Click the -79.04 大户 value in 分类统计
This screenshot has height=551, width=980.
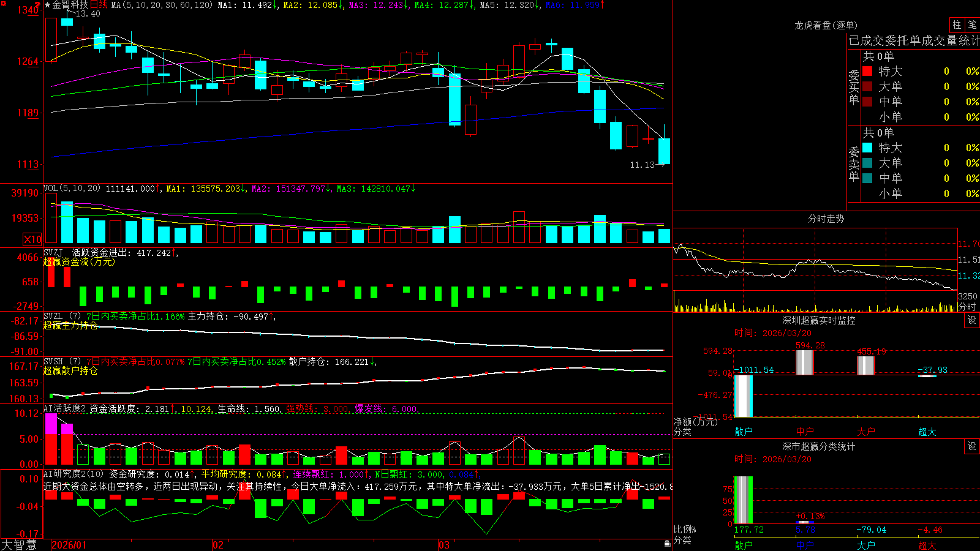click(872, 530)
